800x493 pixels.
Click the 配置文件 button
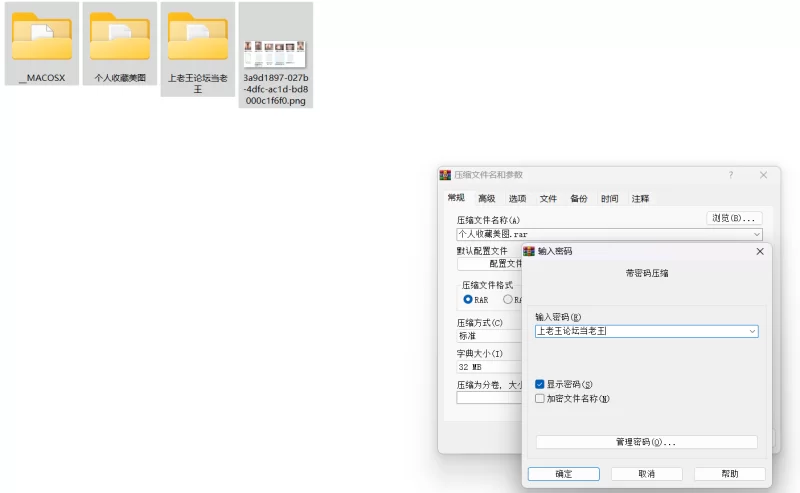point(490,264)
